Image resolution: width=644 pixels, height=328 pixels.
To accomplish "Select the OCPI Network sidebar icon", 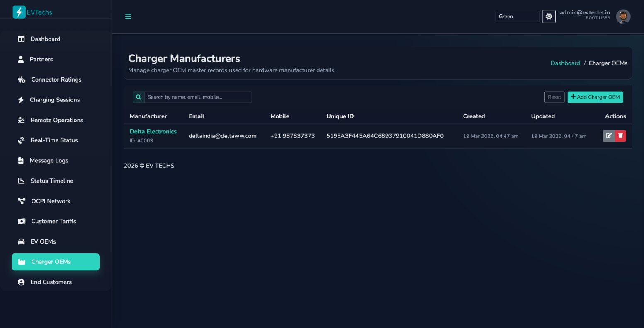I will 22,201.
